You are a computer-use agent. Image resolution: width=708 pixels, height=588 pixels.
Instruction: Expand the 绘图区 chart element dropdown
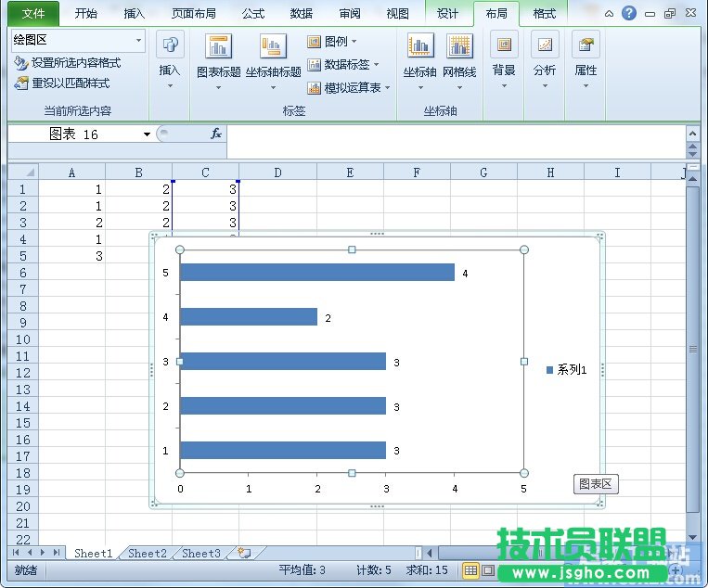(139, 41)
